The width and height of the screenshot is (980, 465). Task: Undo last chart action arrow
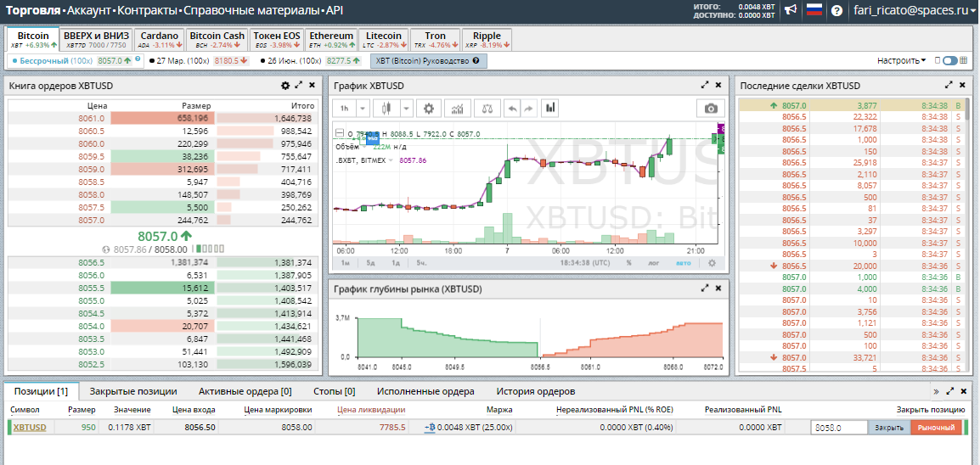tap(512, 108)
